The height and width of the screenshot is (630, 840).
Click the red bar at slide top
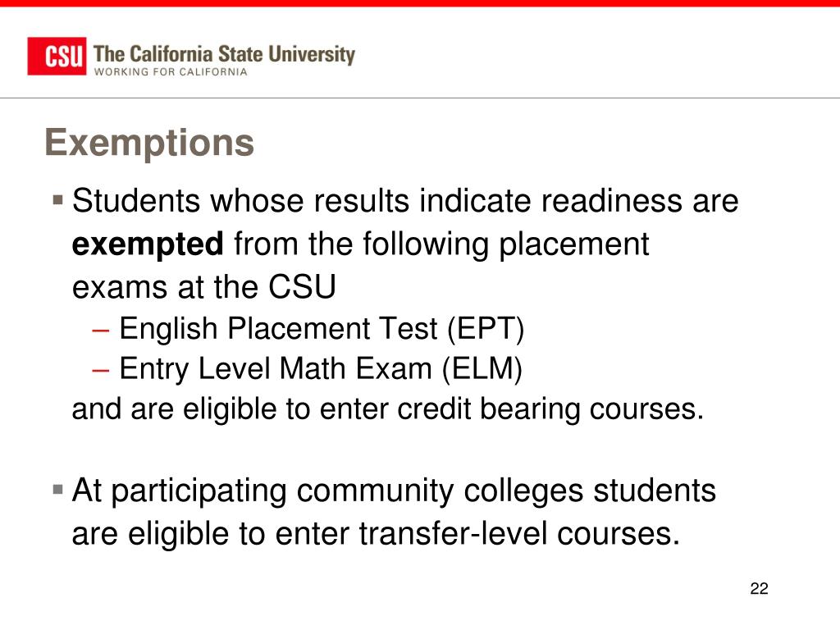pyautogui.click(x=420, y=3)
